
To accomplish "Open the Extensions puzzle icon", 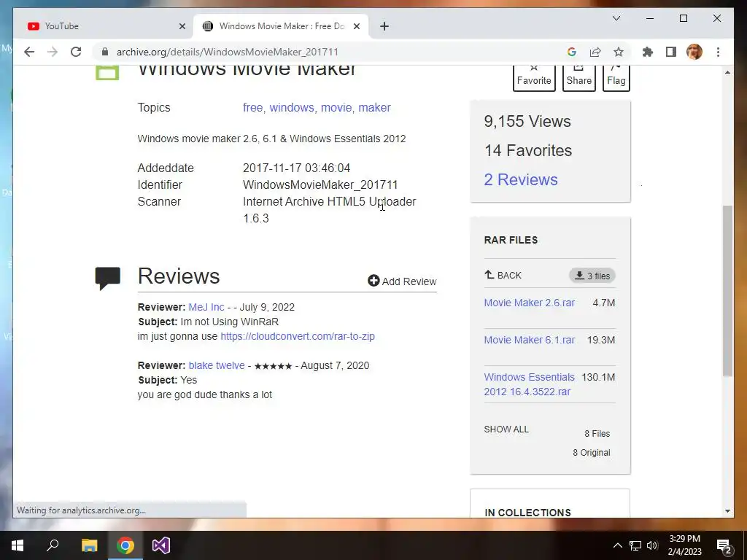I will tap(648, 52).
